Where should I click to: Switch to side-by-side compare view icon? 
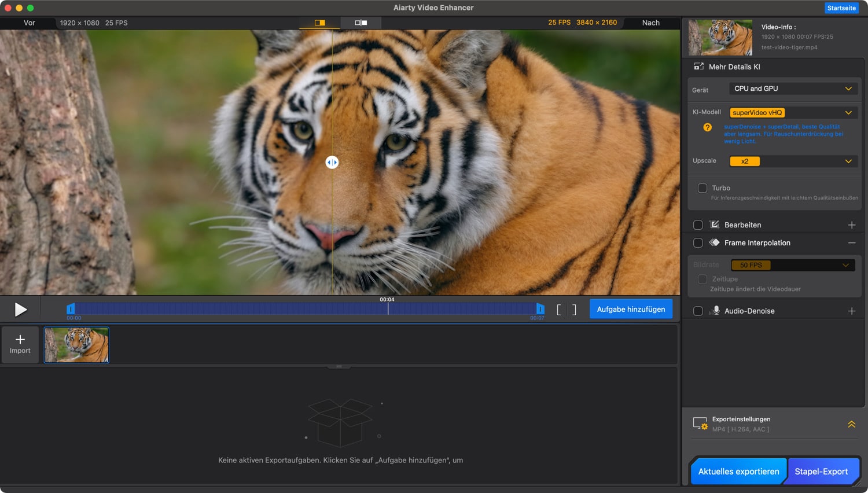361,23
